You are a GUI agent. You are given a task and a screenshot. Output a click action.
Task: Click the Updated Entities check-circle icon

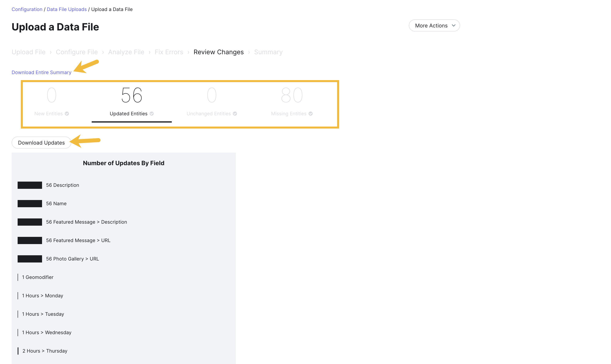[152, 114]
